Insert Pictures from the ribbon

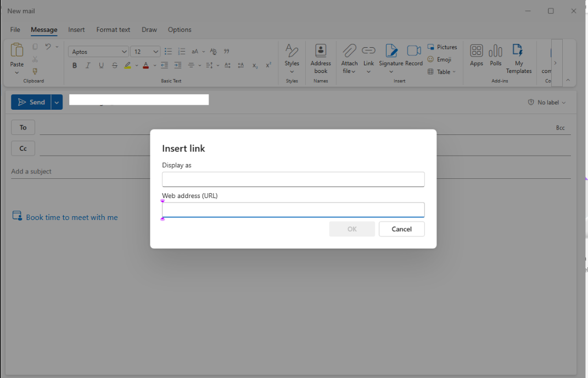point(443,47)
